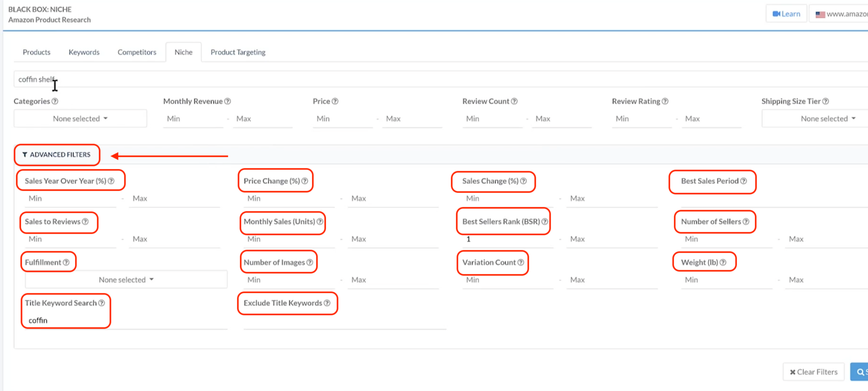Click help icon next to Best Sales Period

tap(744, 181)
